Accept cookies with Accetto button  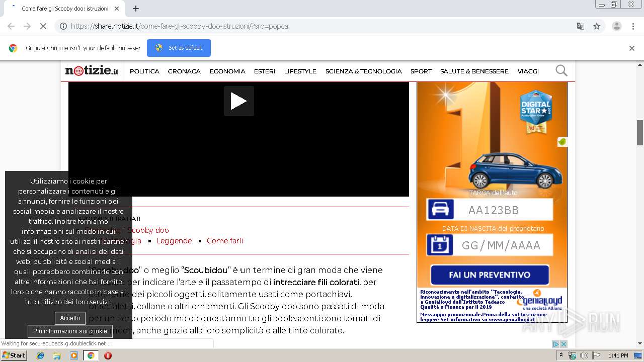click(x=70, y=318)
